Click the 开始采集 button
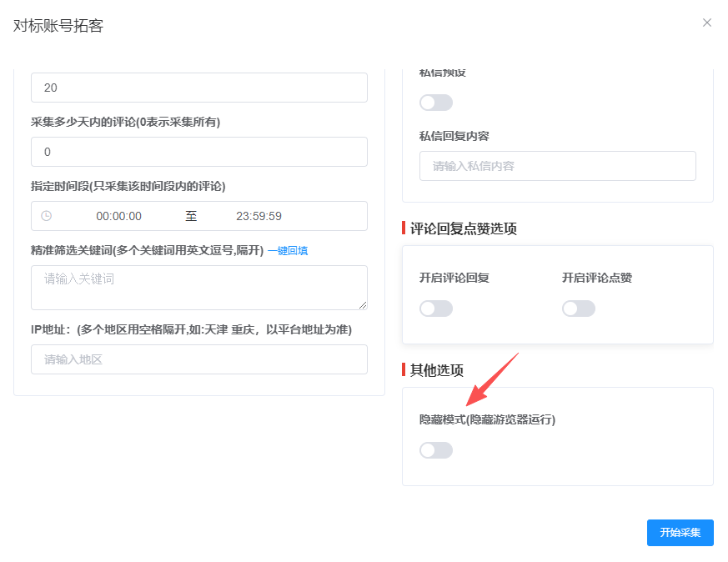The height and width of the screenshot is (562, 728). pyautogui.click(x=680, y=532)
